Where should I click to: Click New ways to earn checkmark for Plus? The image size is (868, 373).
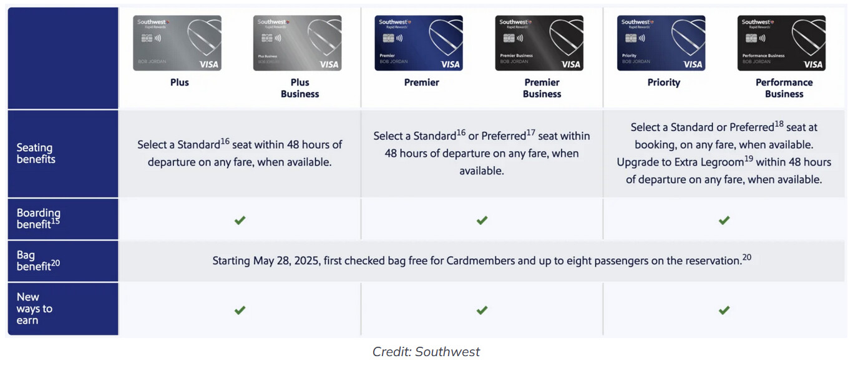240,310
